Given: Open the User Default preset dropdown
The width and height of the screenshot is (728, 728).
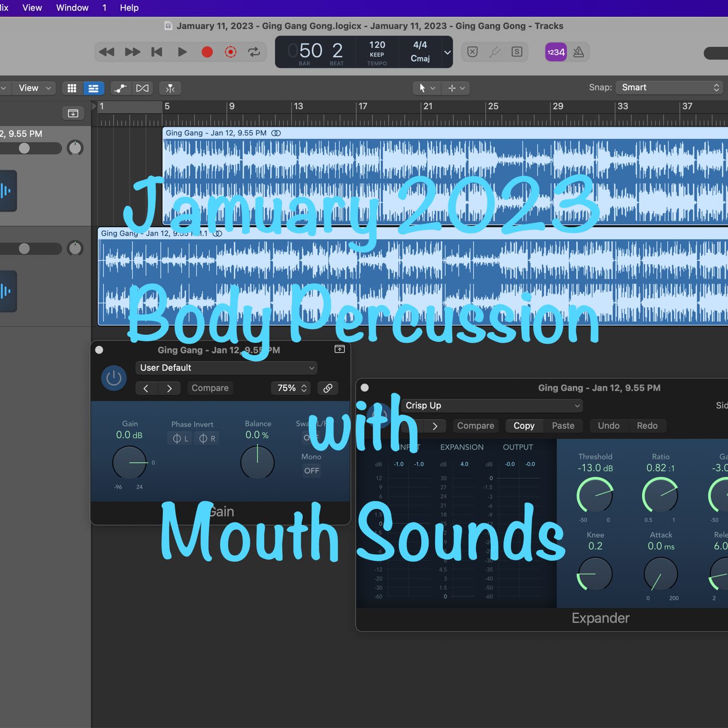Looking at the screenshot, I should 226,368.
